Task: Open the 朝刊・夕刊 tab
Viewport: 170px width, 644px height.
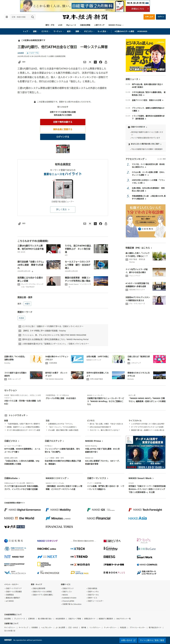Action: (50, 25)
